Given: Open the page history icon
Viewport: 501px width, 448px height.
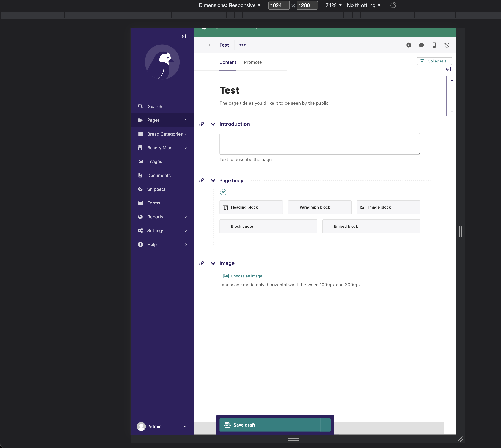Looking at the screenshot, I should [447, 45].
